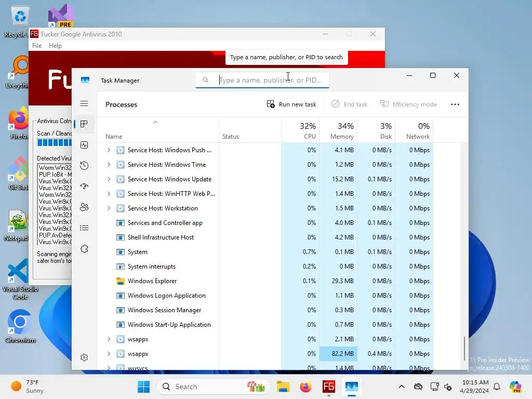Sort by the Network column header
532x399 pixels.
tap(414, 130)
